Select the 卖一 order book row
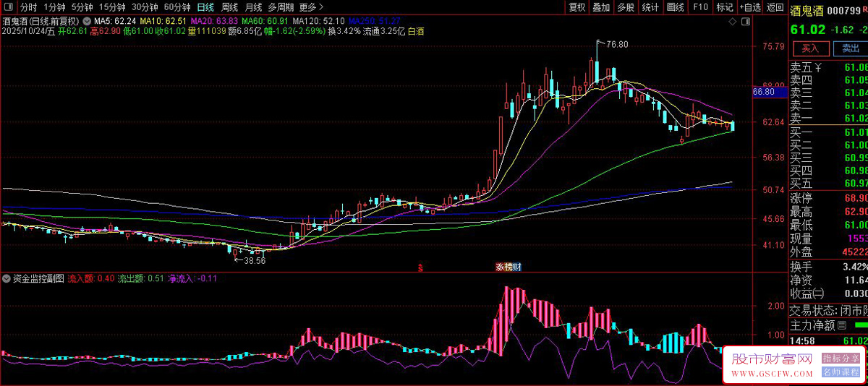Image resolution: width=868 pixels, height=386 pixels. [x=829, y=118]
